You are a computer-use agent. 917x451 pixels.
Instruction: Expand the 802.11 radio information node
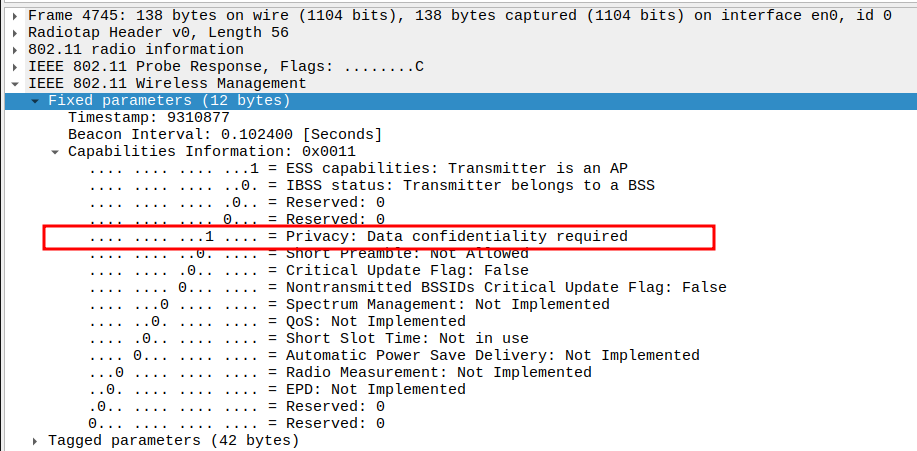16,50
